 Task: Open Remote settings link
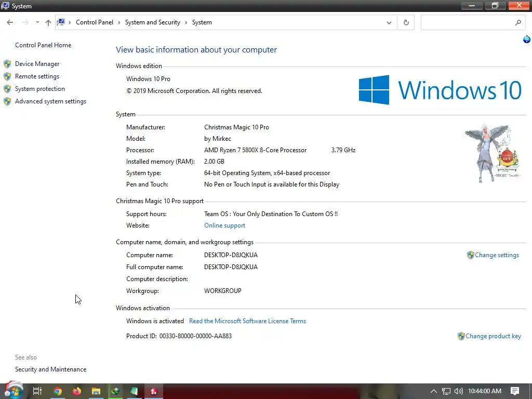37,76
